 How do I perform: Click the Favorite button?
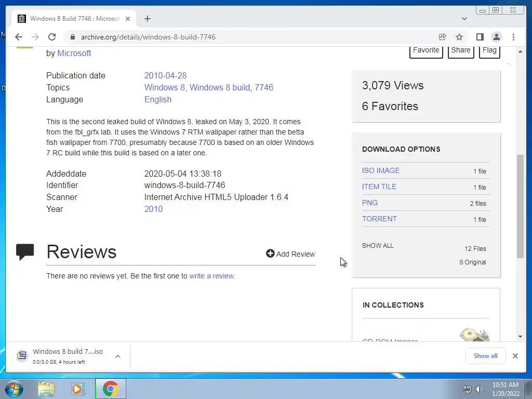(x=426, y=51)
